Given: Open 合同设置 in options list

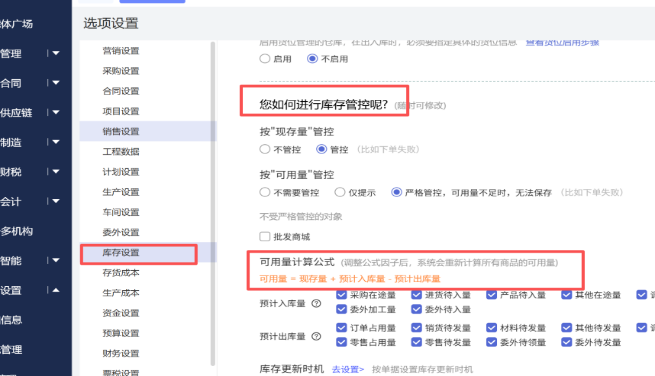Looking at the screenshot, I should click(121, 91).
